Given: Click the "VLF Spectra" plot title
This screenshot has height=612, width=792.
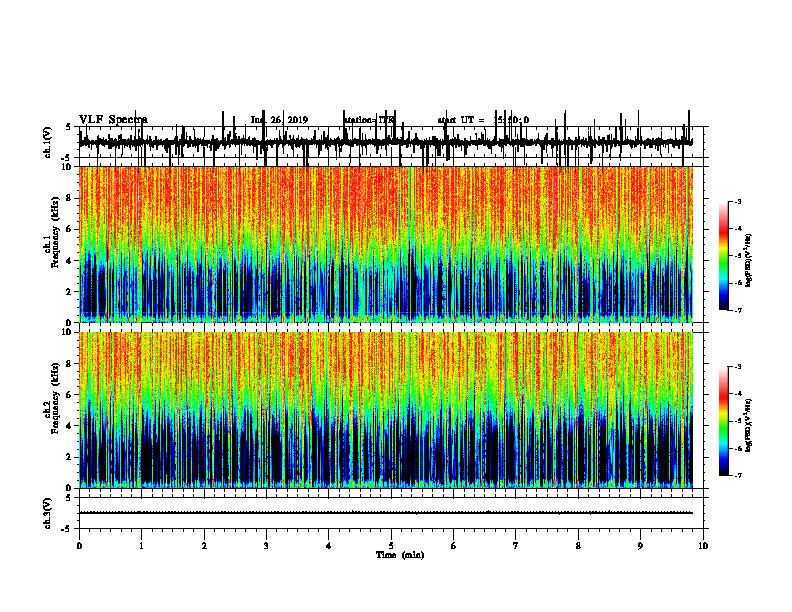Looking at the screenshot, I should (113, 120).
